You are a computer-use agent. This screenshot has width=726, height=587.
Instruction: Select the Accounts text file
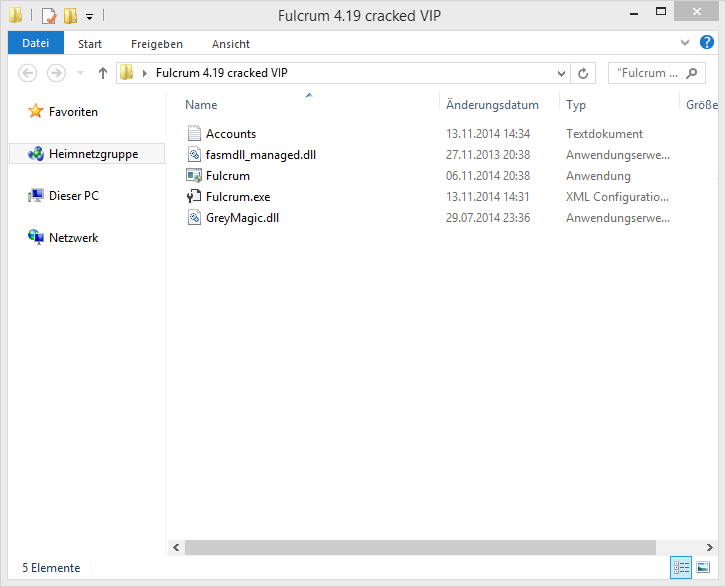pyautogui.click(x=231, y=134)
